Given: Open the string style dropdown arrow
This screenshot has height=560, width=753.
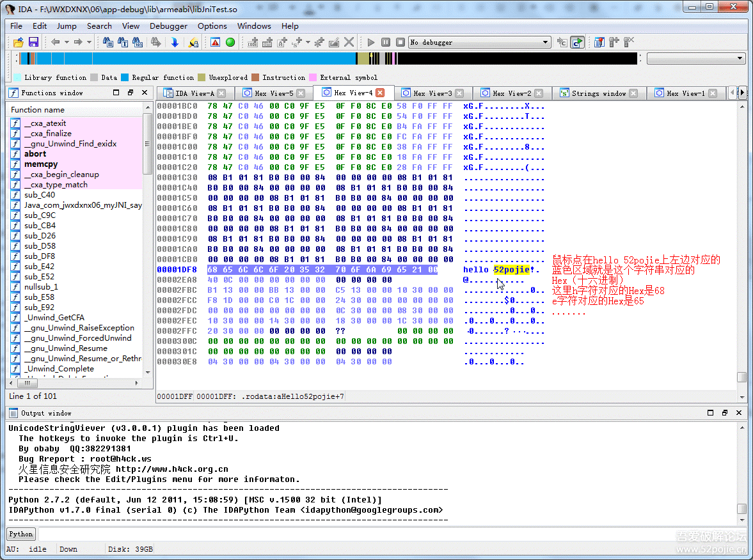Looking at the screenshot, I should 308,42.
